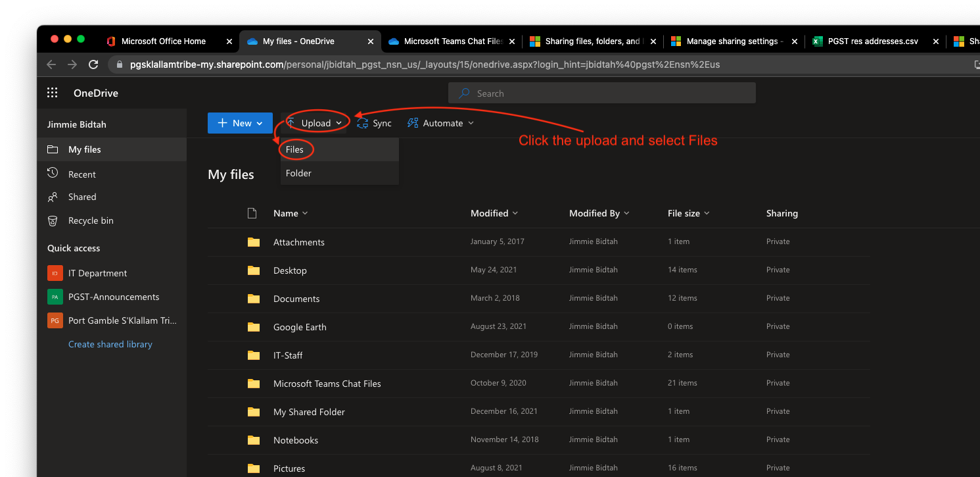Viewport: 980px width, 477px height.
Task: Click the file type column header icon
Action: click(x=252, y=213)
